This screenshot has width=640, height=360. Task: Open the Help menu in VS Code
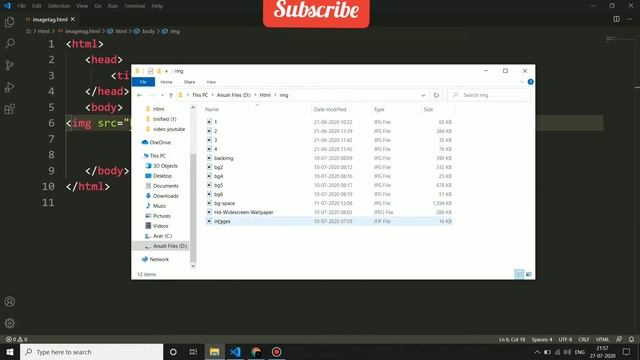click(157, 6)
